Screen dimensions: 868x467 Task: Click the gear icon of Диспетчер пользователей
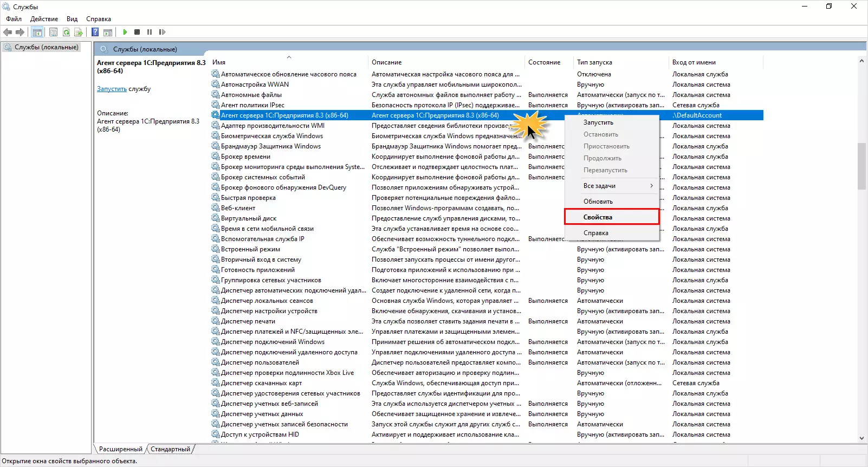pyautogui.click(x=216, y=362)
